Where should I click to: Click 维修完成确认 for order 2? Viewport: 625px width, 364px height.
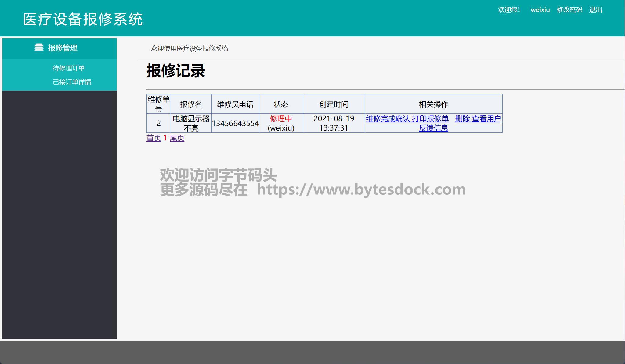[388, 119]
